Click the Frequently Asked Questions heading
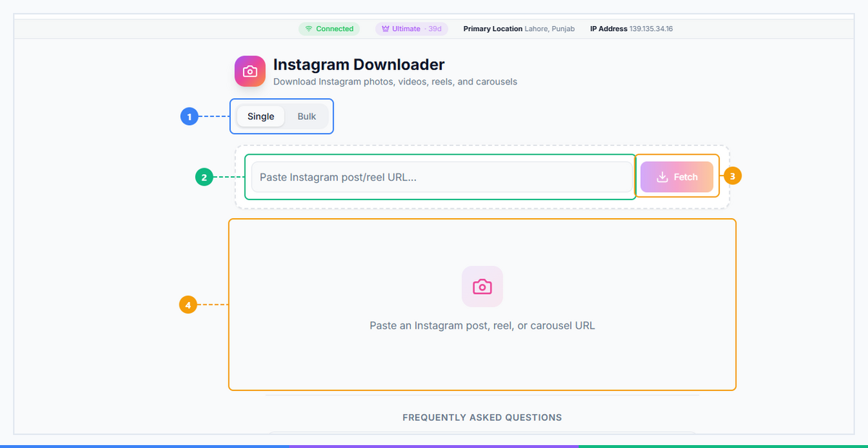The image size is (868, 448). pos(482,418)
